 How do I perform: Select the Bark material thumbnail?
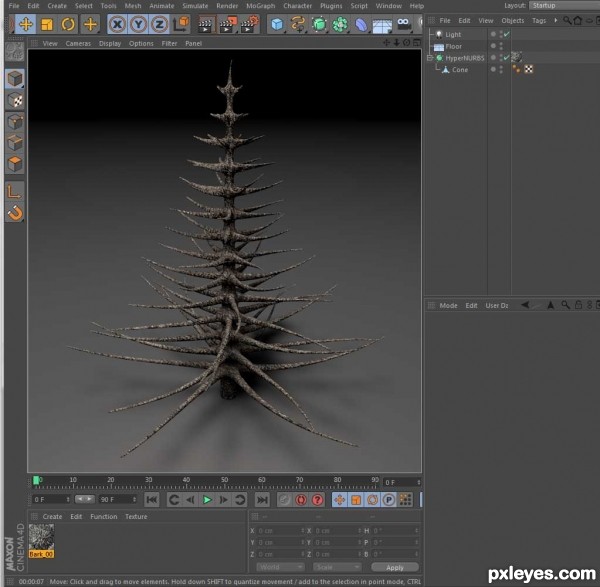coord(41,541)
